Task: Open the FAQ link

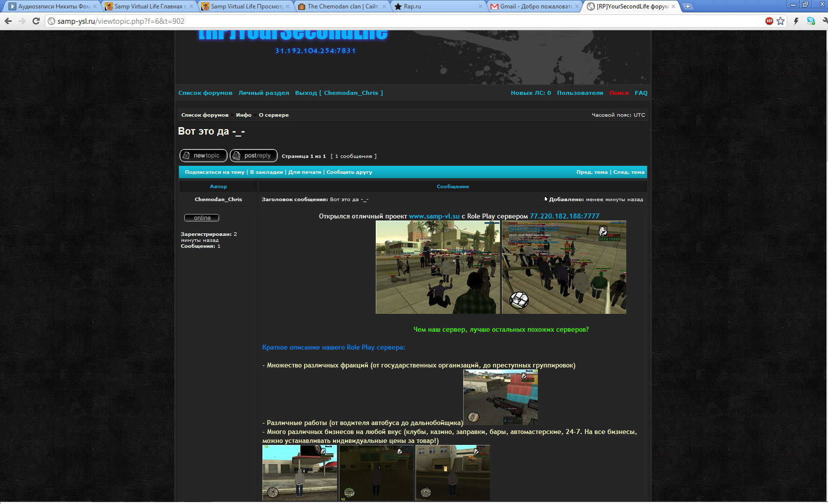Action: click(641, 93)
